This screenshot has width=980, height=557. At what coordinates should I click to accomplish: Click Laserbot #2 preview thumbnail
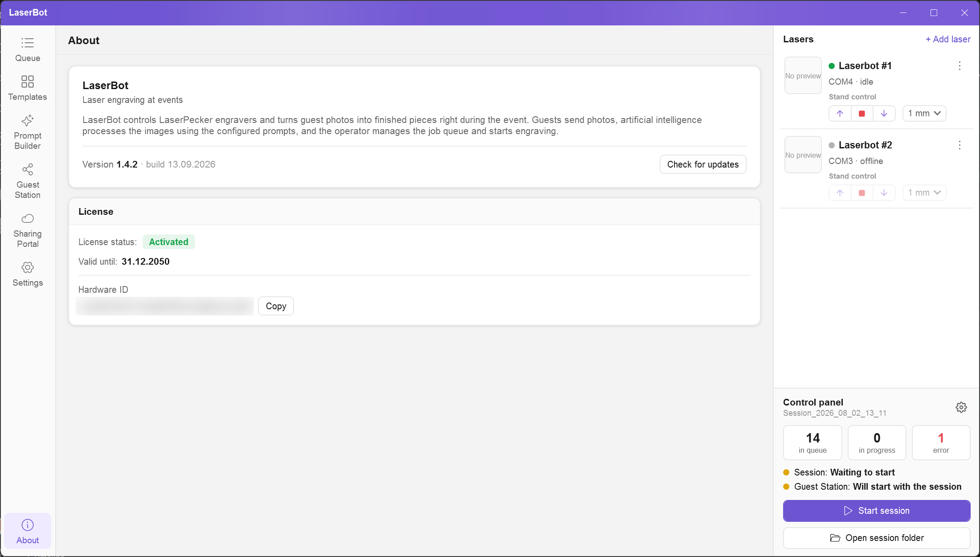803,155
